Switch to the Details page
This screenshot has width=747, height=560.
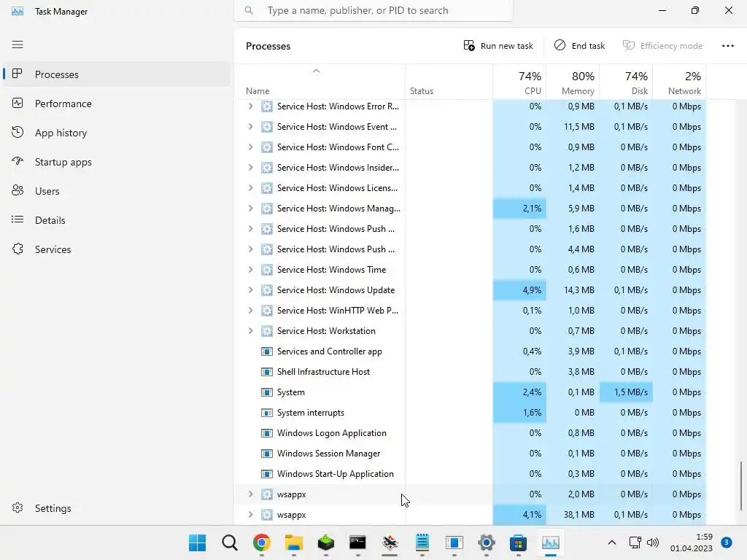point(117,220)
